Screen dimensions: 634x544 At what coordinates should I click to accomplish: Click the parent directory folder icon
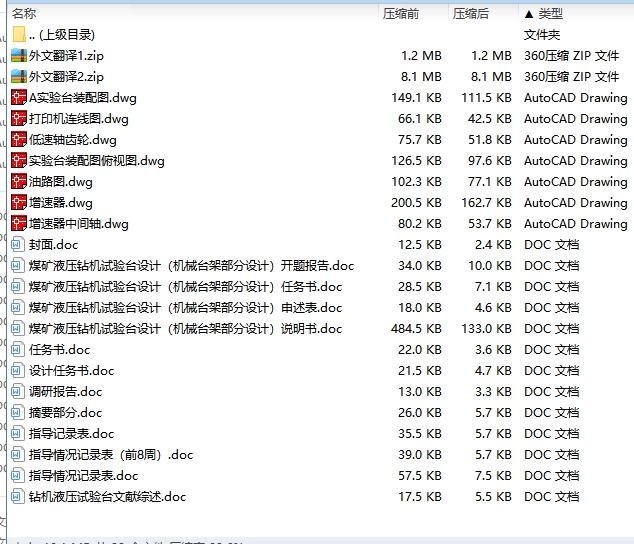(x=19, y=34)
